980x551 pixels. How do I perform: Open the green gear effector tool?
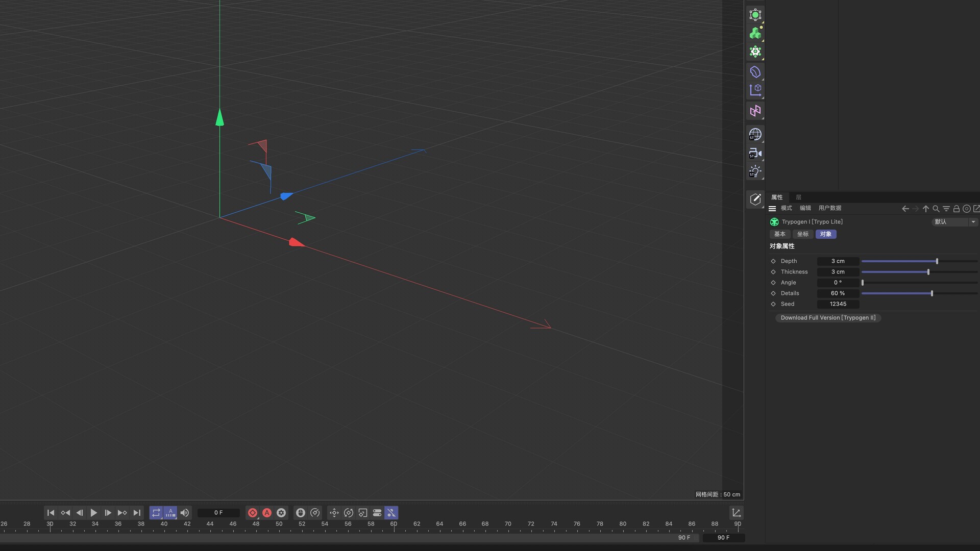point(755,52)
